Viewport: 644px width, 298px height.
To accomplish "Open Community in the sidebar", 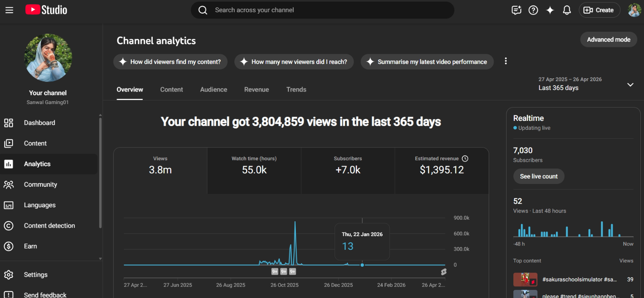I will pos(49,185).
